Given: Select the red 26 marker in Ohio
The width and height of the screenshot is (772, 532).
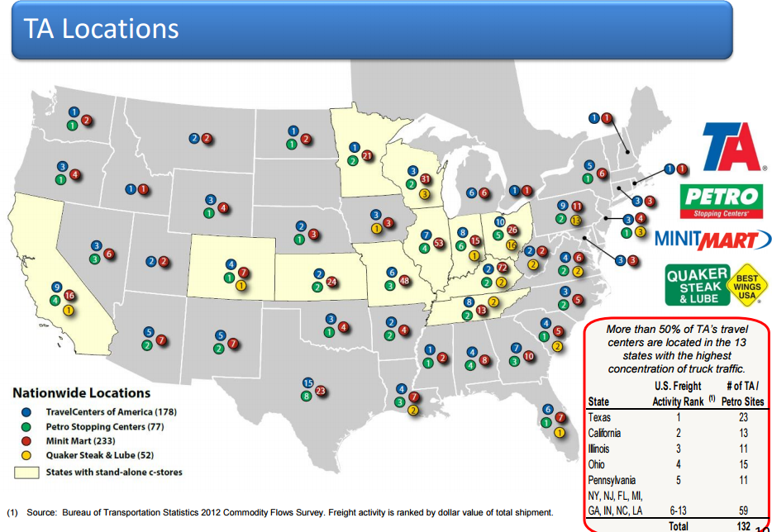Looking at the screenshot, I should click(512, 230).
